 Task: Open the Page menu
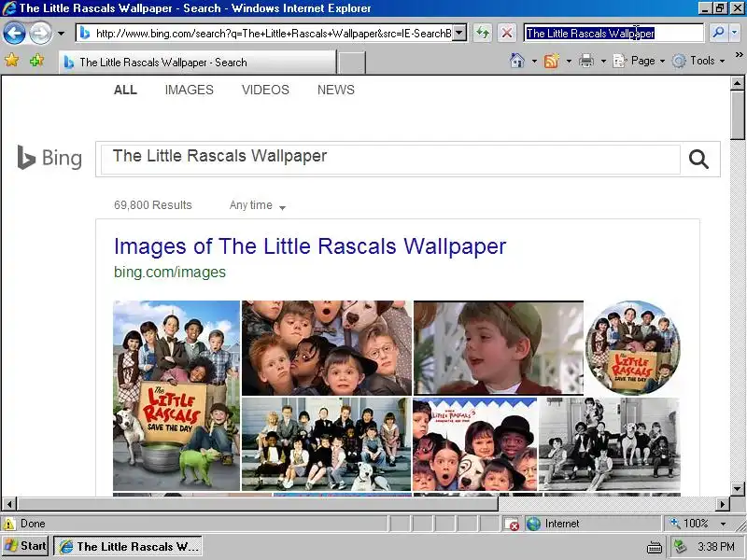click(x=639, y=61)
